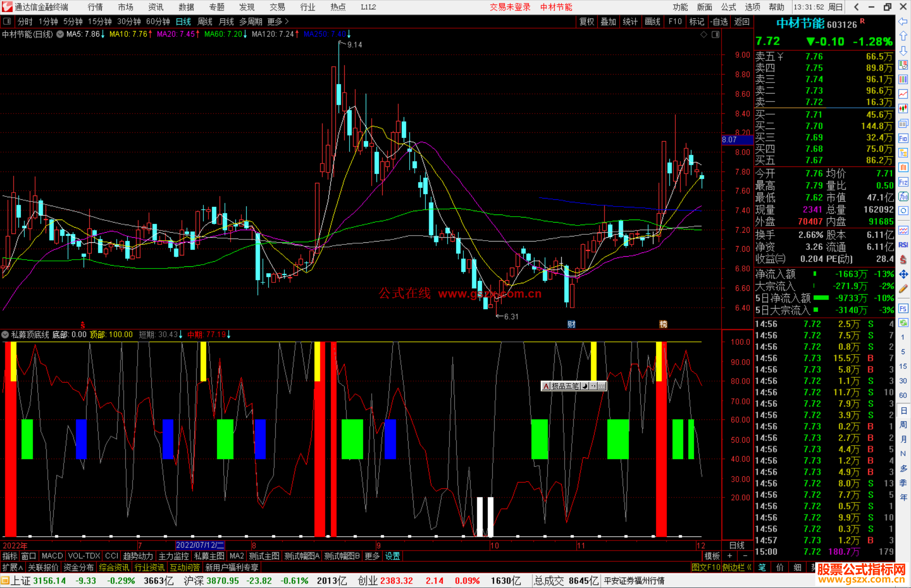Click the plus zoom button beside 模板
The width and height of the screenshot is (911, 588).
[x=730, y=556]
